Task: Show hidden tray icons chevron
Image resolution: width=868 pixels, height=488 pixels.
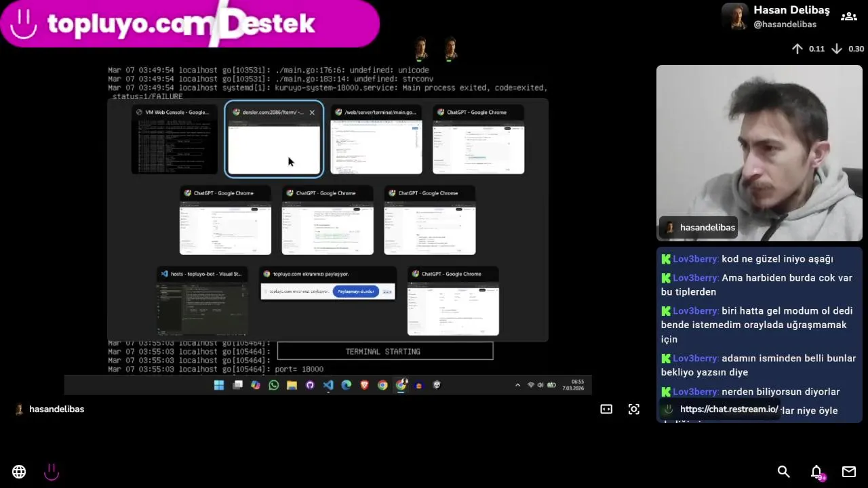Action: pos(518,385)
